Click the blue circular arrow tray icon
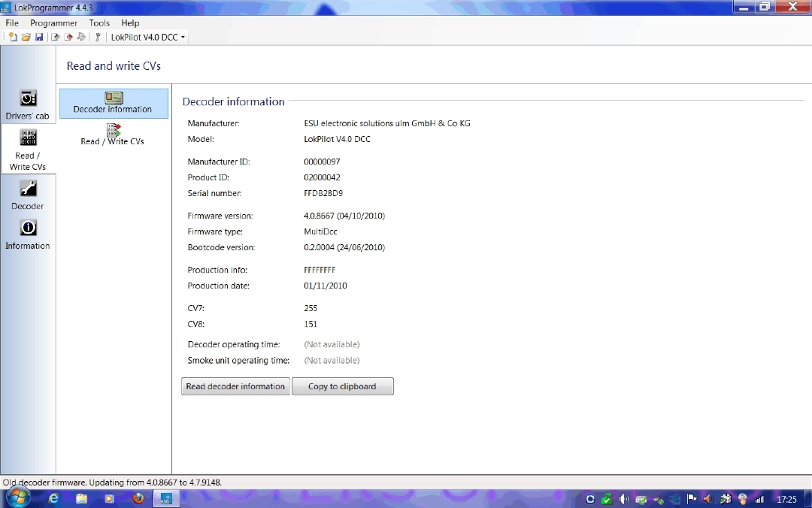The image size is (812, 508). point(590,499)
